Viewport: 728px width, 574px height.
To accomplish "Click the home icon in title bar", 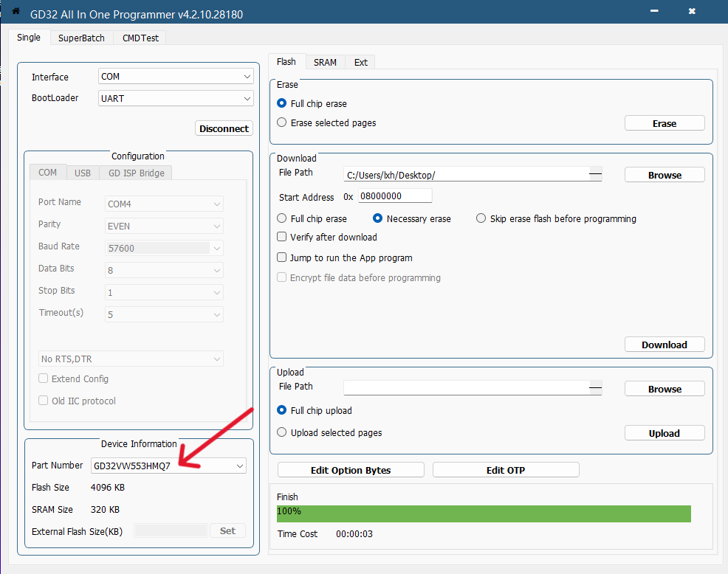I will coord(16,12).
